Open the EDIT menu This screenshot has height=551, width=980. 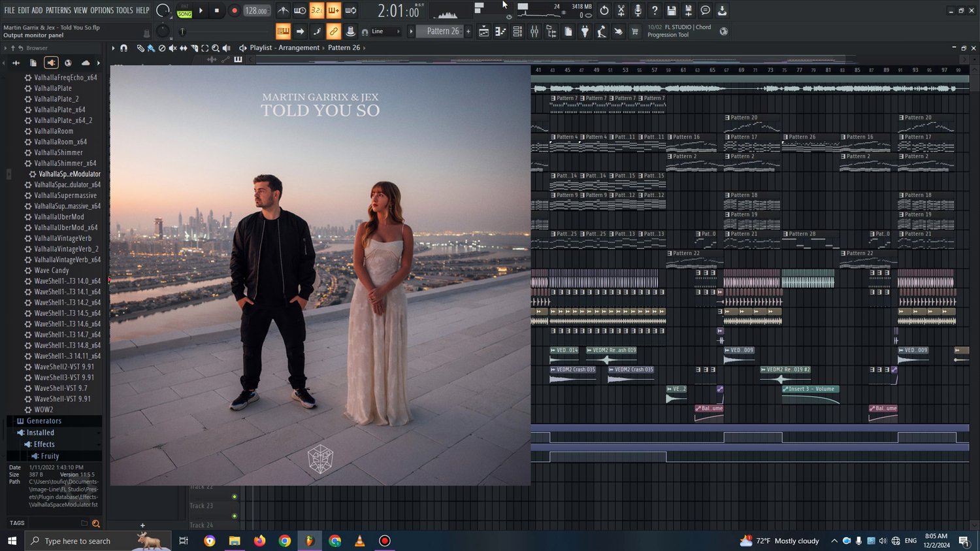(x=24, y=10)
